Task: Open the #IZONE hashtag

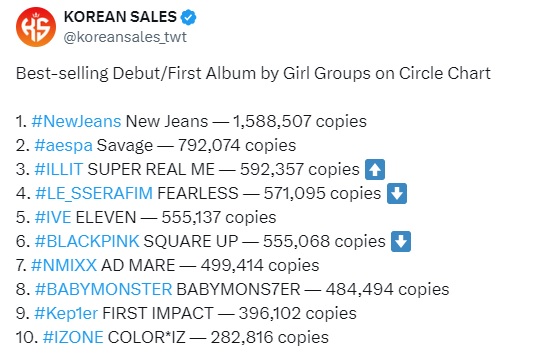Action: pos(73,337)
